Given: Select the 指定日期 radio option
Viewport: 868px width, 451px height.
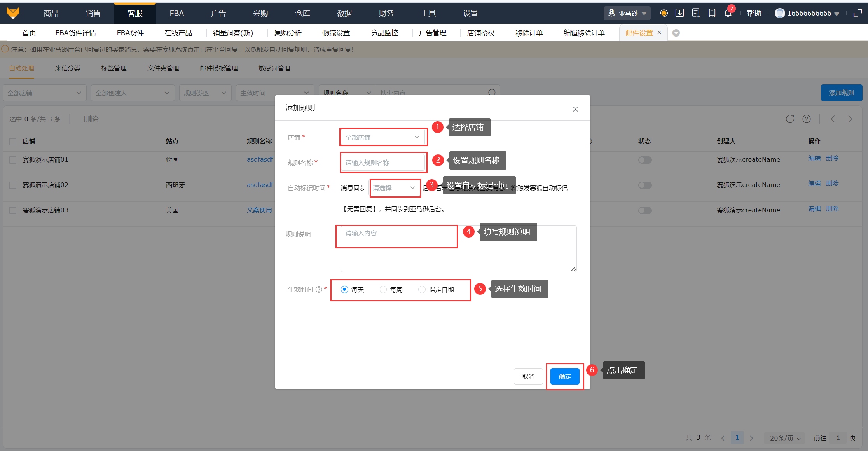Looking at the screenshot, I should pyautogui.click(x=422, y=290).
